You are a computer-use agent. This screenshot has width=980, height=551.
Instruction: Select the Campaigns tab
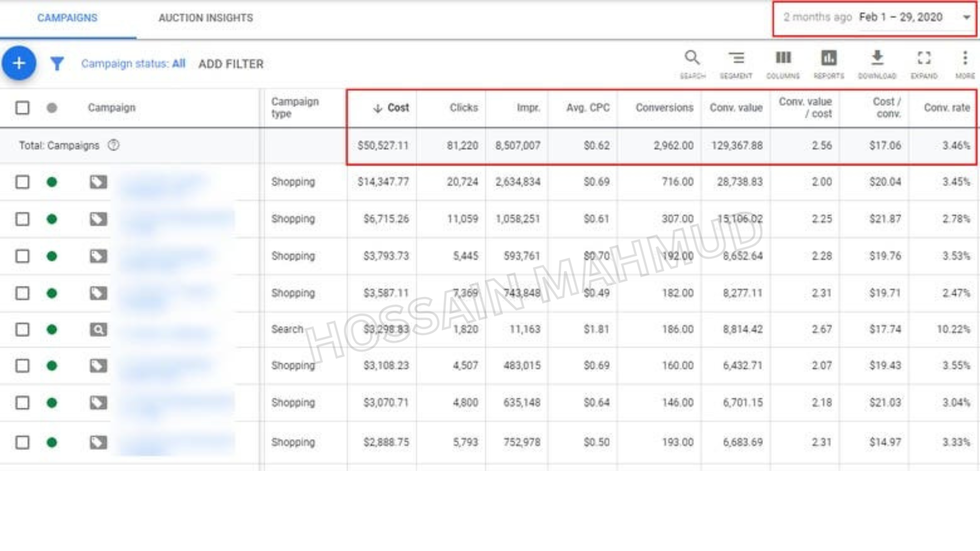pos(67,18)
